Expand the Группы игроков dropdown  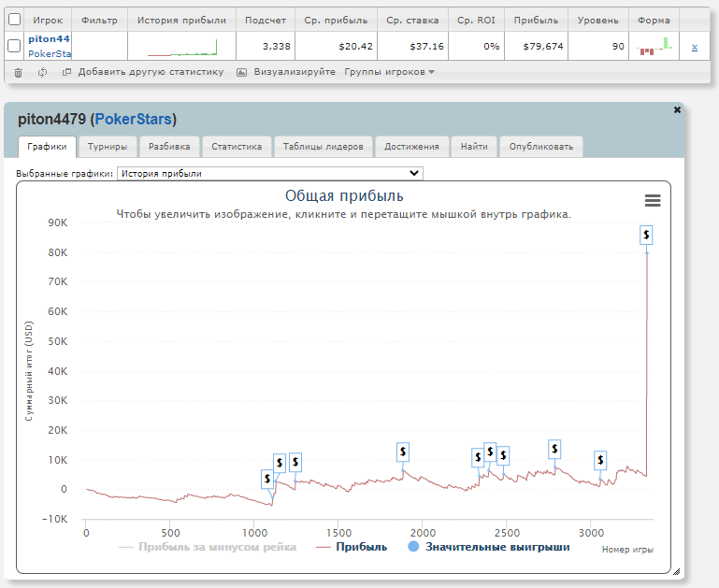pos(389,72)
